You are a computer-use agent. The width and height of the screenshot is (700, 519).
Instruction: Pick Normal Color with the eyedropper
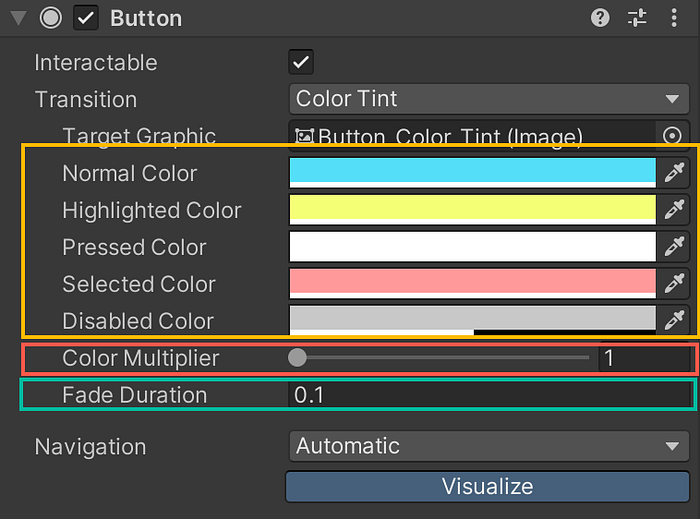[676, 173]
